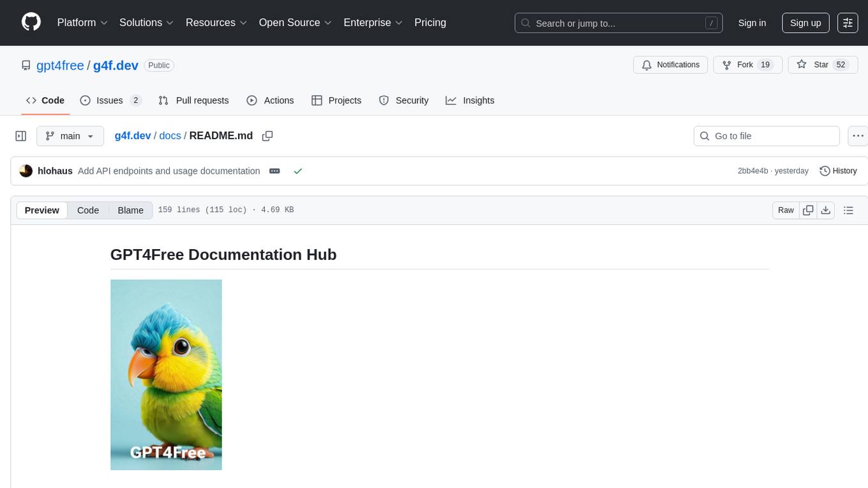868x488 pixels.
Task: Open the Code tab
Action: (x=45, y=100)
